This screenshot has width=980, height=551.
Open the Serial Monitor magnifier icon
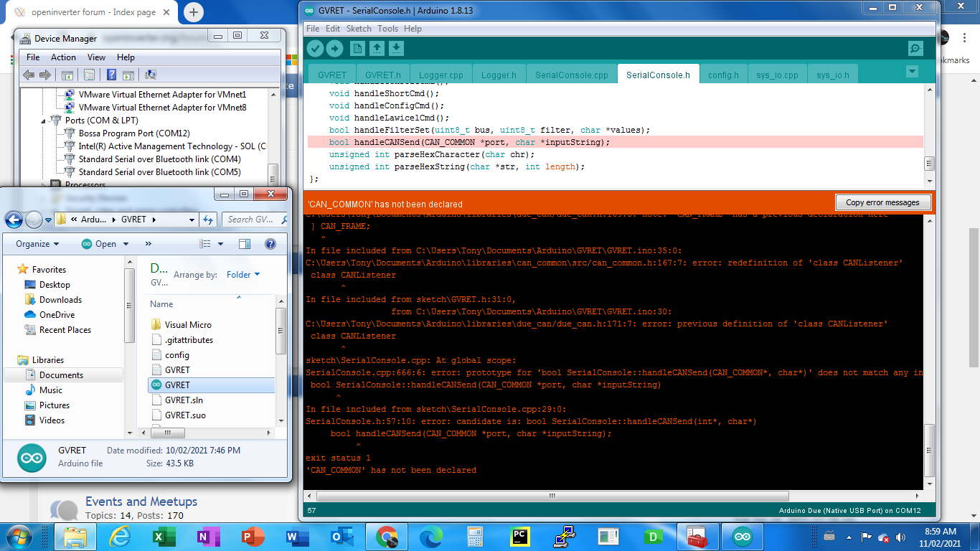pyautogui.click(x=915, y=48)
